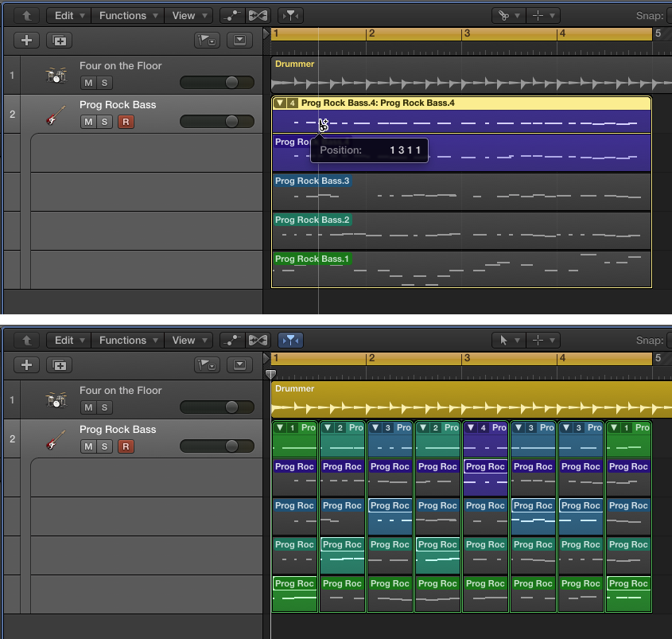
Task: Open track header configuration in bottom window
Action: click(207, 365)
